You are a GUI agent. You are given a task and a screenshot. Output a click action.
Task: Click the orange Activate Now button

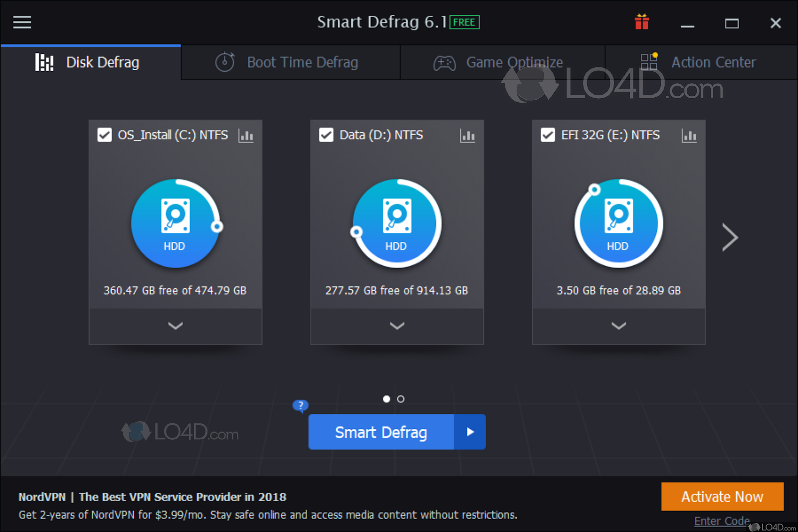pos(722,497)
